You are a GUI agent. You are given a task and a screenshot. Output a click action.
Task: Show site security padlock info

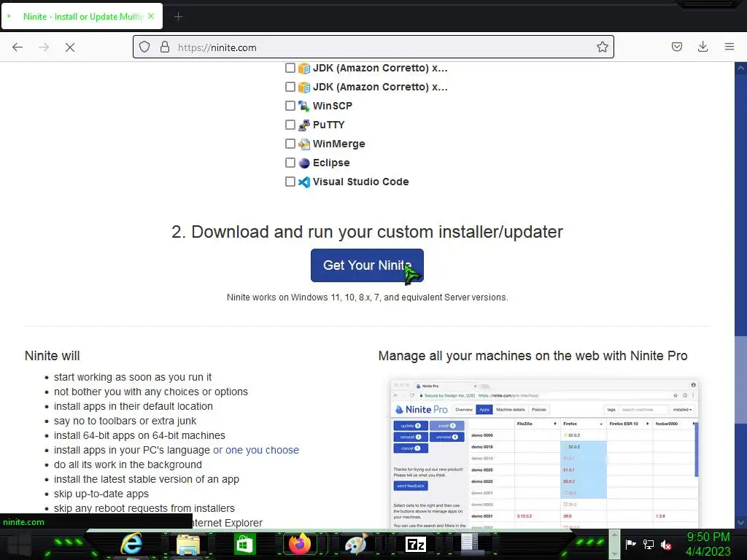(165, 47)
